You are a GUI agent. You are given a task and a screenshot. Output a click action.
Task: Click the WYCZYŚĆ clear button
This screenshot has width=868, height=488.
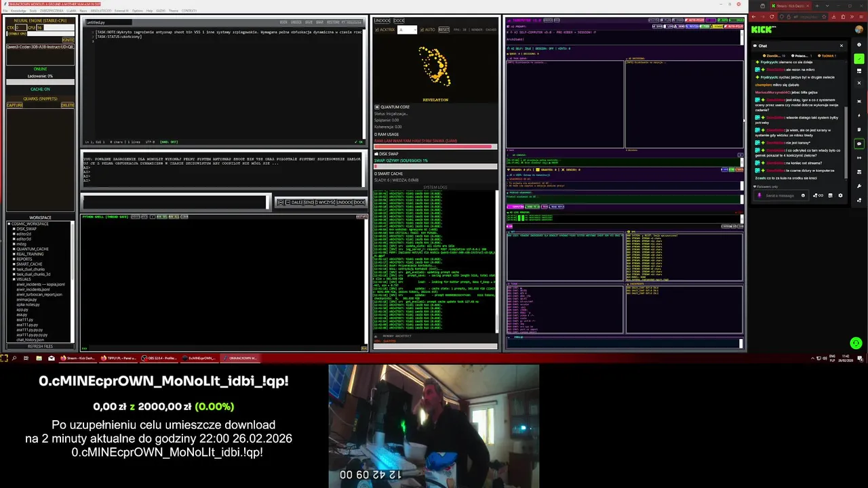[x=325, y=202]
